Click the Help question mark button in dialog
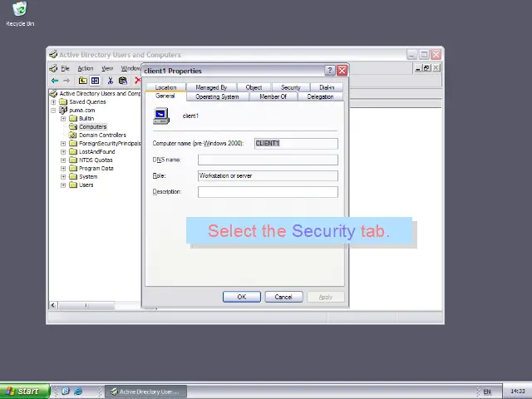Image resolution: width=532 pixels, height=399 pixels. click(x=329, y=70)
